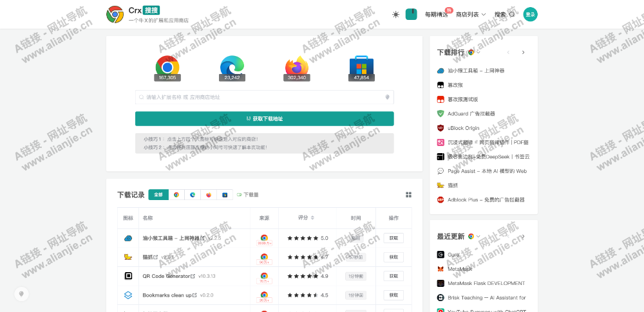Filter download records by Firefox

tap(209, 194)
